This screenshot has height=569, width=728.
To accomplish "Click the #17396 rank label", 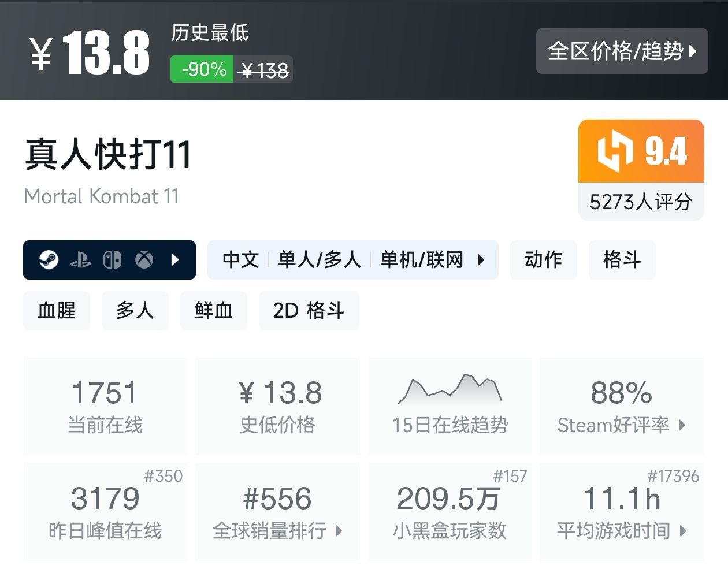I will click(673, 476).
